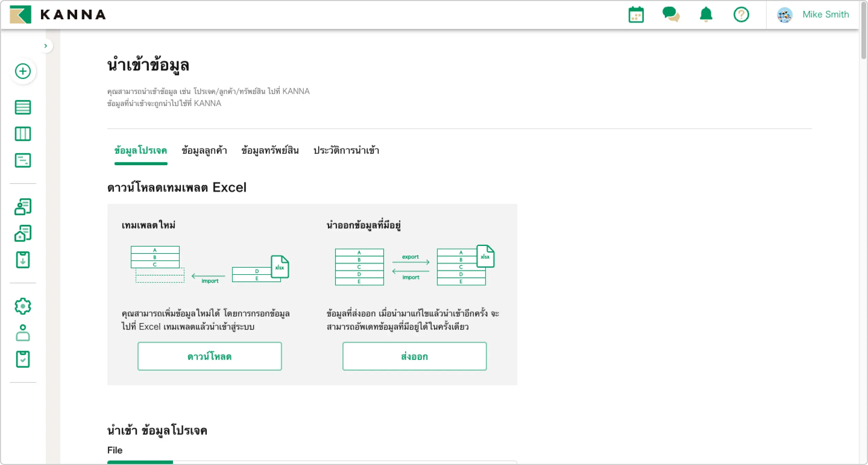Open the list view sidebar icon

pyautogui.click(x=23, y=107)
